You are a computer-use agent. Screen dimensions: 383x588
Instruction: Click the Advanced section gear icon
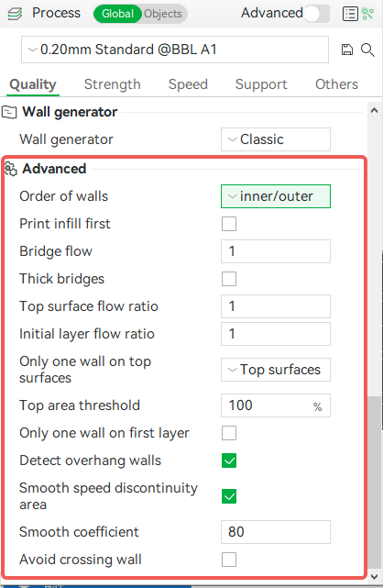10,169
